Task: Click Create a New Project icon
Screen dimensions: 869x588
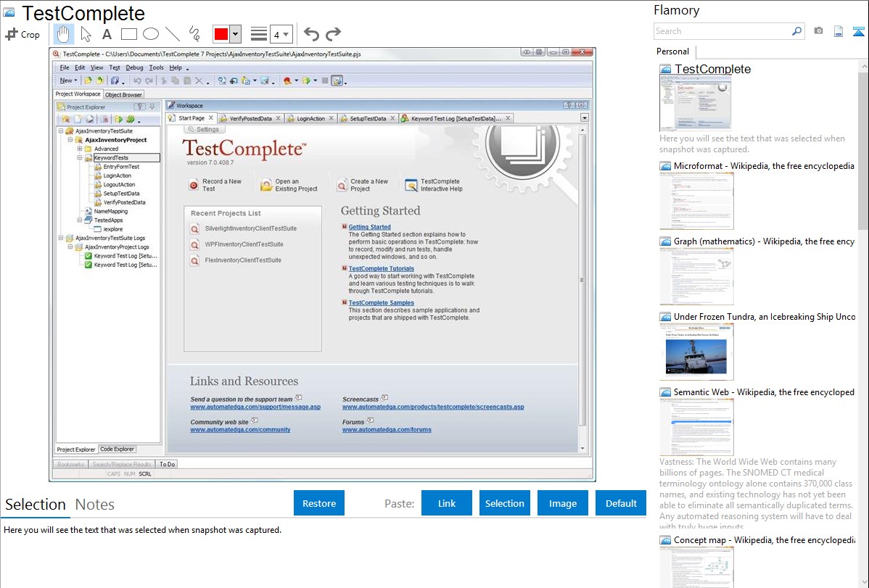Action: click(x=342, y=185)
